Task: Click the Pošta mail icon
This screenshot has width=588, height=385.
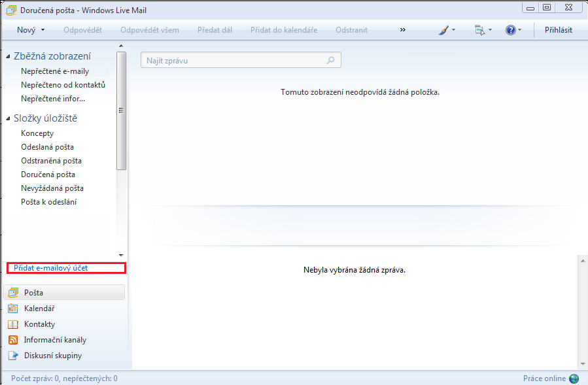Action: click(x=12, y=292)
